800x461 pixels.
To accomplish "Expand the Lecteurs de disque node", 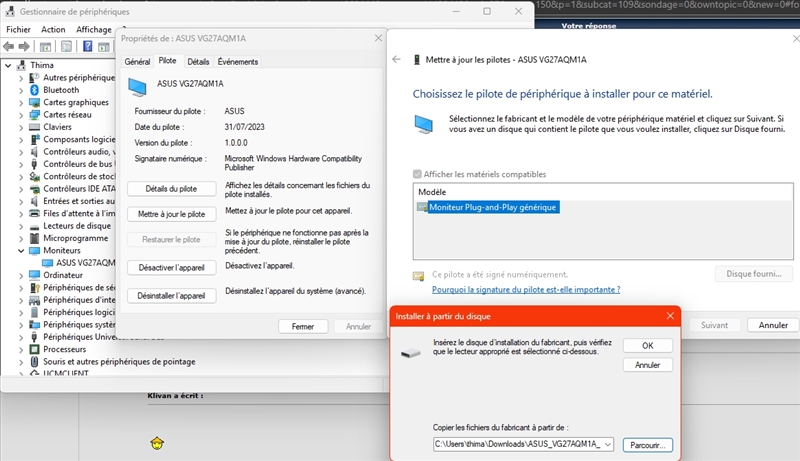I will (21, 226).
